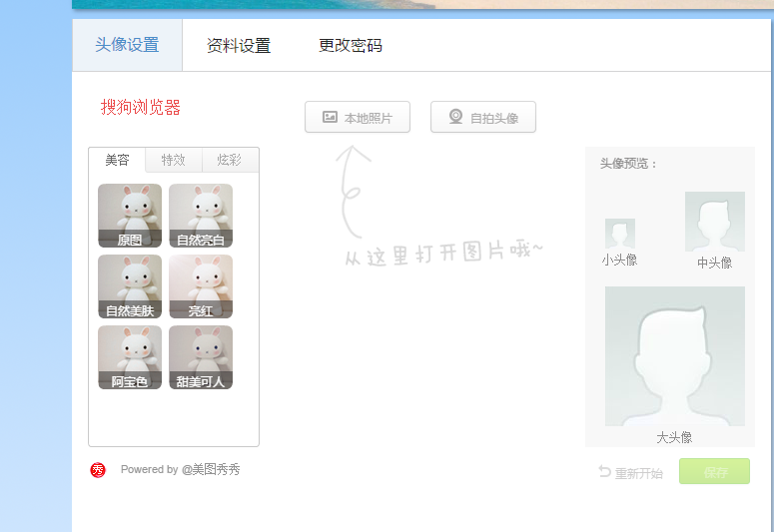
Task: Click the green 保存 button
Action: coord(714,471)
